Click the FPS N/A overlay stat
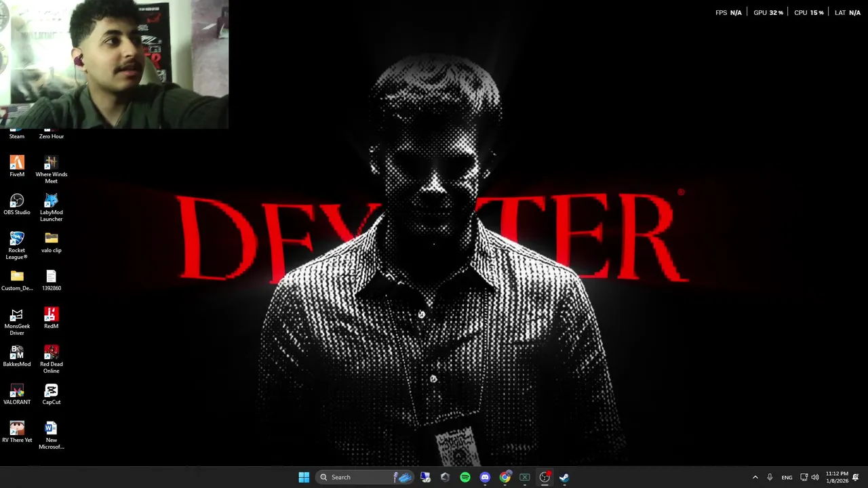 point(728,12)
